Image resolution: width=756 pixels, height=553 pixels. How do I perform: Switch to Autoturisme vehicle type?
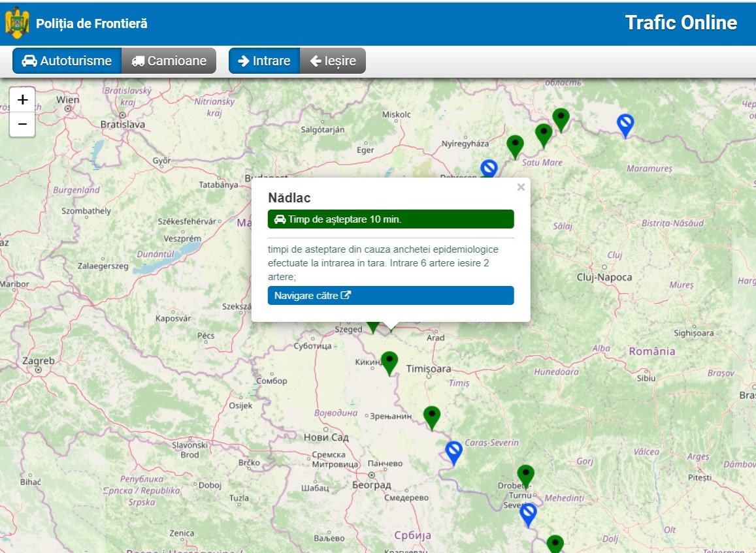click(x=67, y=61)
